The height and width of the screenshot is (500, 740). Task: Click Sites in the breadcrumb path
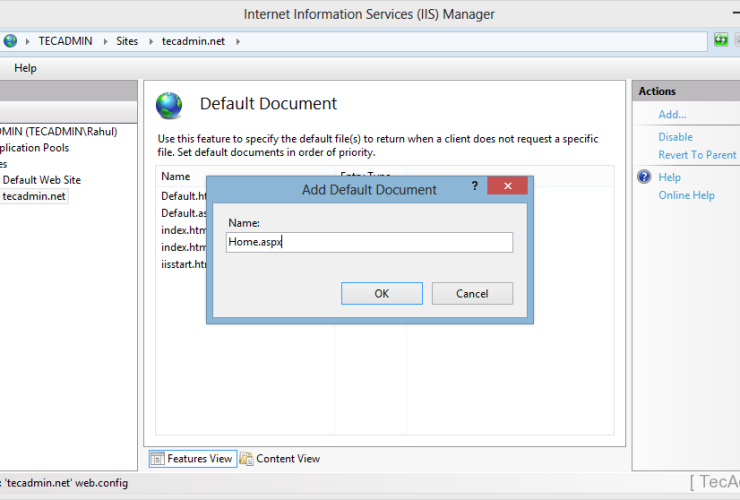[127, 41]
